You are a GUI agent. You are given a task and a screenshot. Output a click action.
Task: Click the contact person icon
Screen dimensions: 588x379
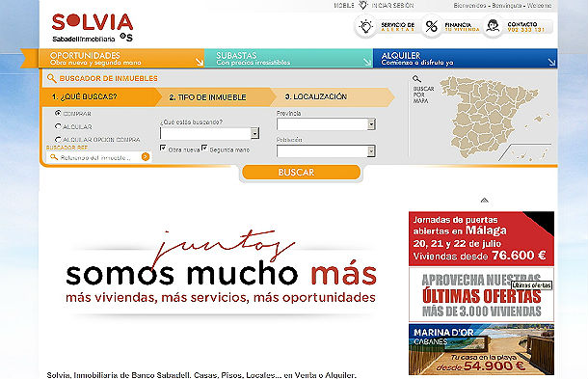493,26
